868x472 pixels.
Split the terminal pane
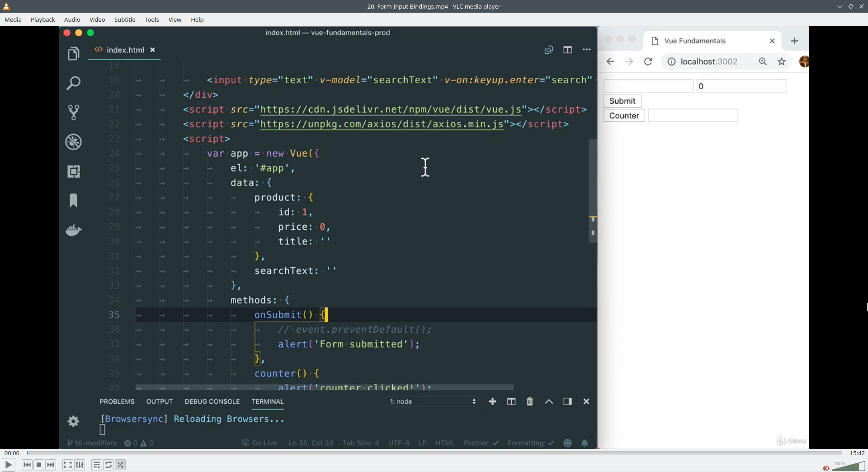coord(511,401)
